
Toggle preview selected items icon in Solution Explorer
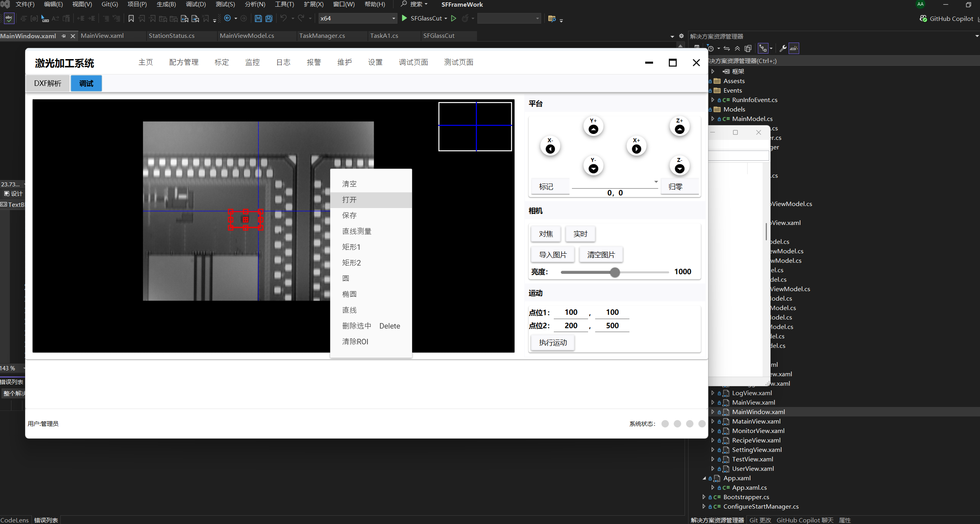[x=794, y=48]
